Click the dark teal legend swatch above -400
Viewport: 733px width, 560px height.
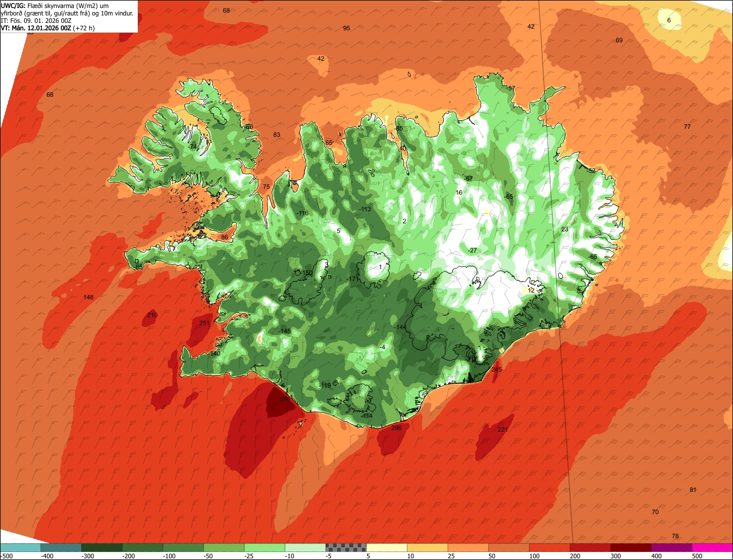(x=61, y=547)
